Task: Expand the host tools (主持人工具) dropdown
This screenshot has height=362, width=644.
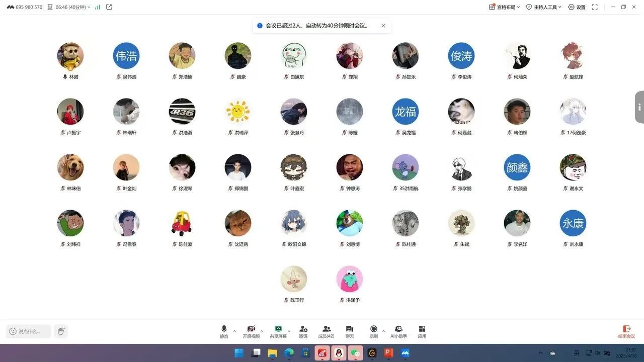Action: (x=543, y=7)
